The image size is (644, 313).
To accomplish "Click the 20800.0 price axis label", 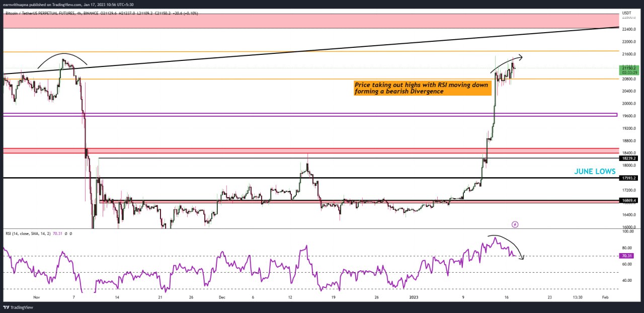I will coord(629,79).
